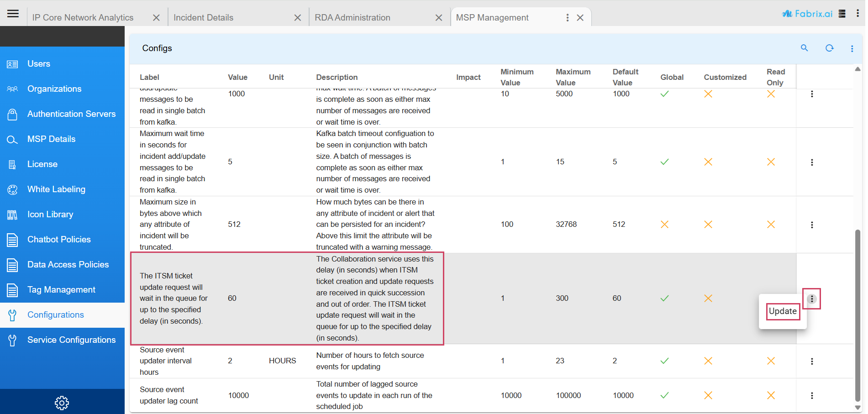Switch to the Incident Details tab
The width and height of the screenshot is (868, 414).
(204, 18)
